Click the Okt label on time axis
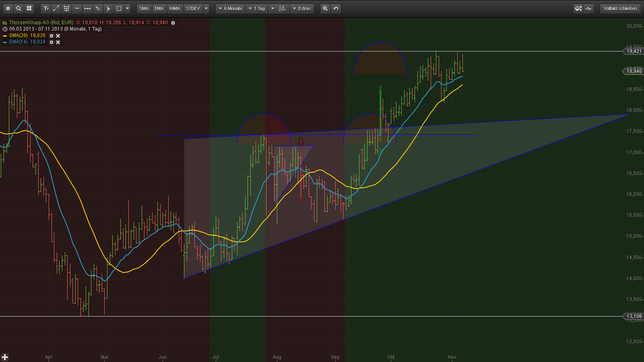Image resolution: width=644 pixels, height=362 pixels. click(x=391, y=357)
